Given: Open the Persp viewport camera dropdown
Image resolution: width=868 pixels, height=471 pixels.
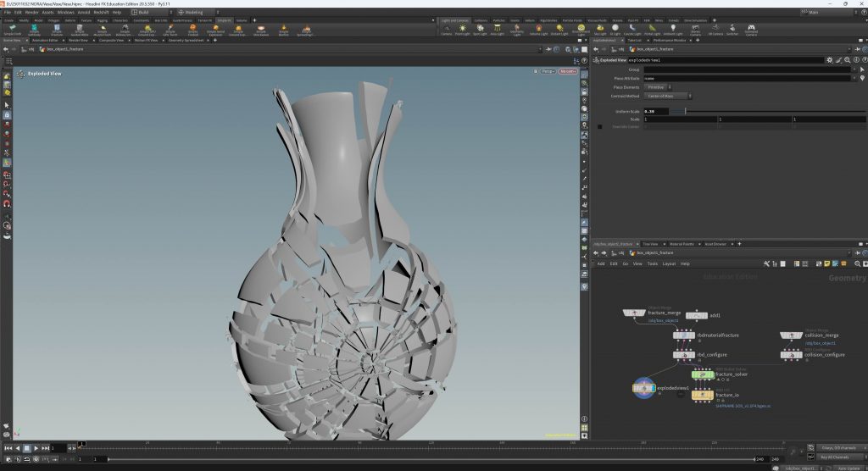Looking at the screenshot, I should [x=549, y=71].
